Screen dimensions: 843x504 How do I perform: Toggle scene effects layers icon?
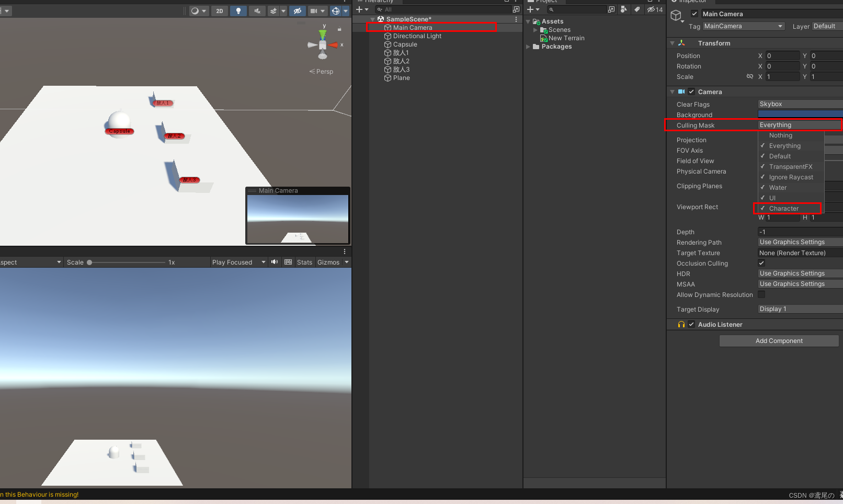pyautogui.click(x=274, y=11)
